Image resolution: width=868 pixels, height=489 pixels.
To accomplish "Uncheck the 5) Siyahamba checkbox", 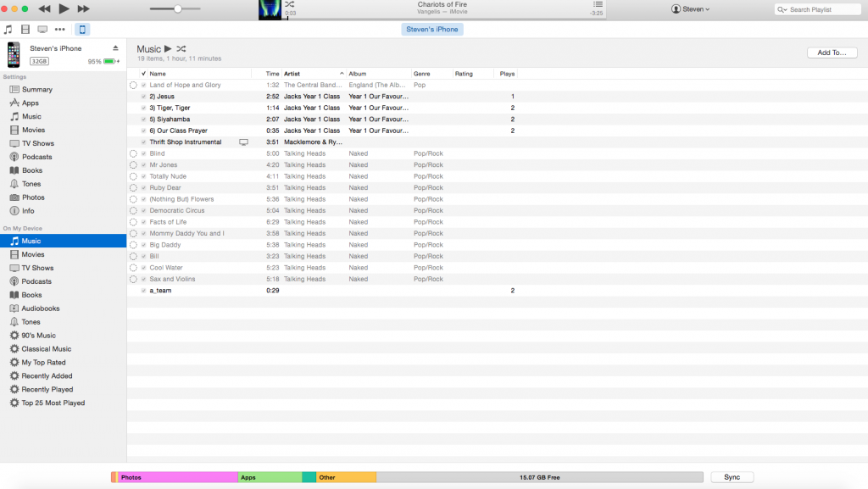I will click(143, 119).
